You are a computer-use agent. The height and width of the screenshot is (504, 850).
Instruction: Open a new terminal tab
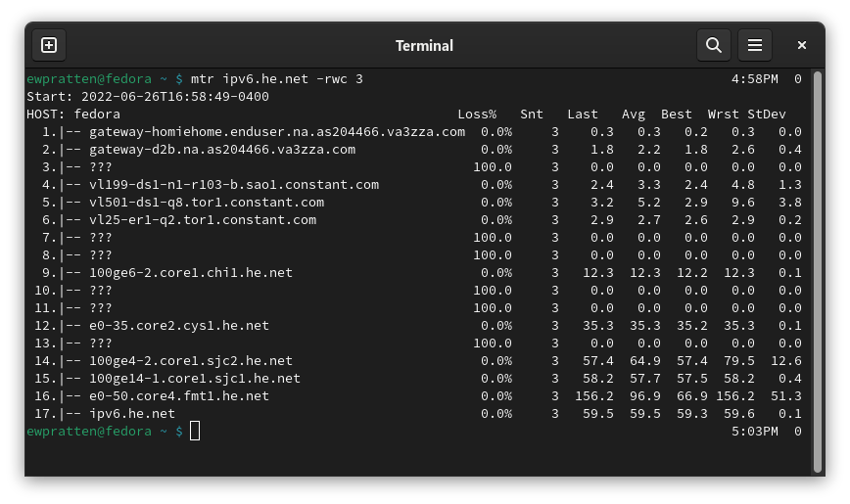click(x=49, y=45)
